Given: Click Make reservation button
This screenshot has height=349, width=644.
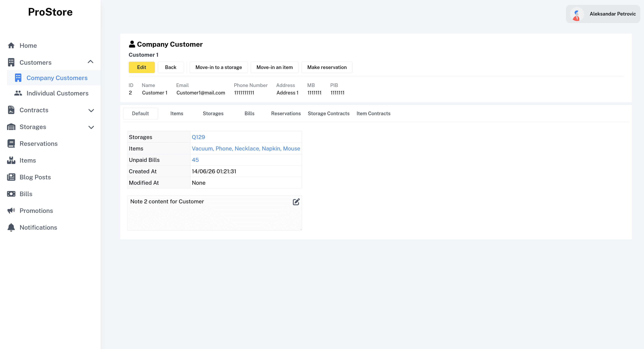Looking at the screenshot, I should pos(327,67).
